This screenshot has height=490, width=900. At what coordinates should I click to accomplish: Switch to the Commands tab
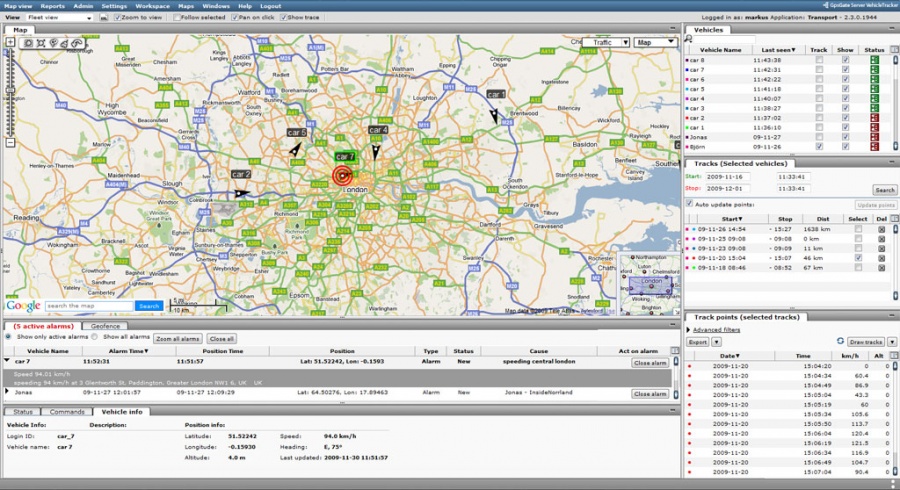(67, 412)
